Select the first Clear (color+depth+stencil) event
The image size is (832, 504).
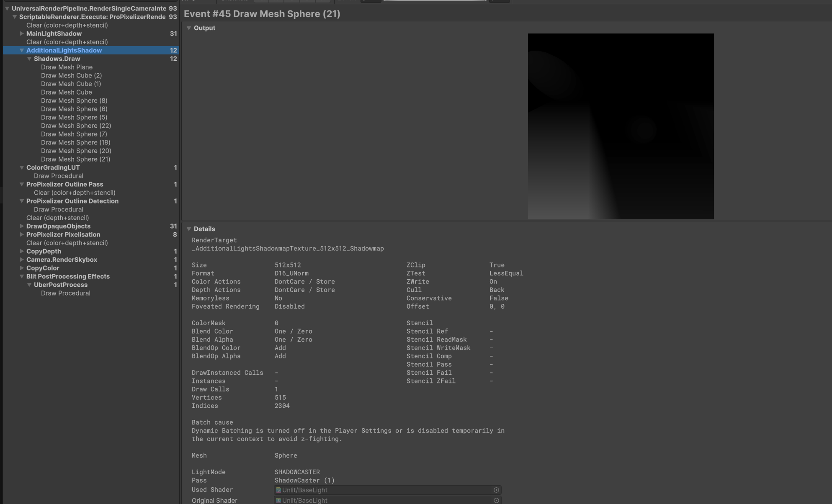(x=67, y=25)
